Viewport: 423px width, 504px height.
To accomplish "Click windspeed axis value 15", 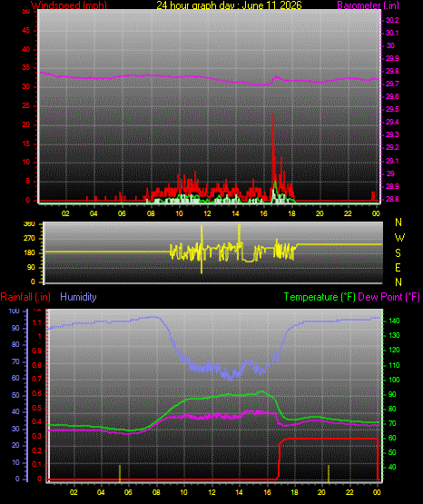I will (25, 143).
